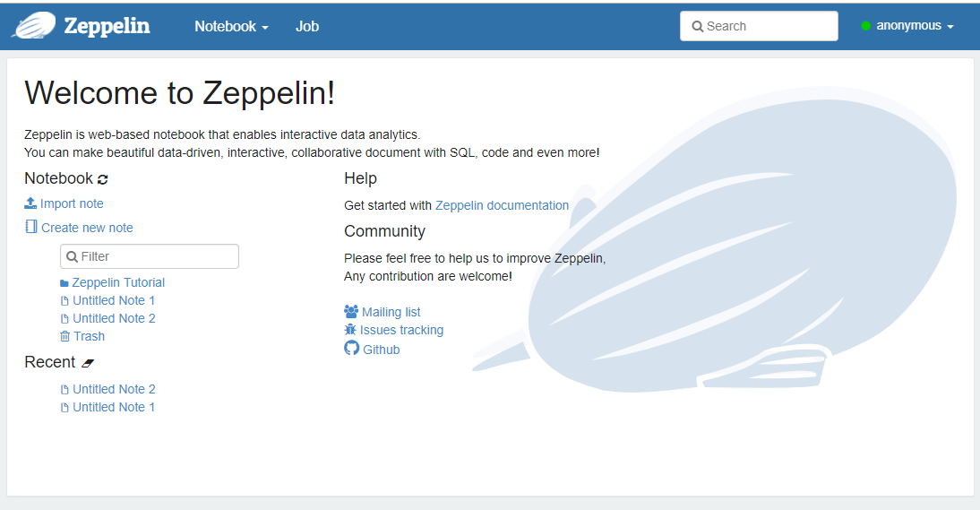Image resolution: width=980 pixels, height=510 pixels.
Task: Click the file icon of Untitled Note 2 under Notebook
Action: point(64,319)
